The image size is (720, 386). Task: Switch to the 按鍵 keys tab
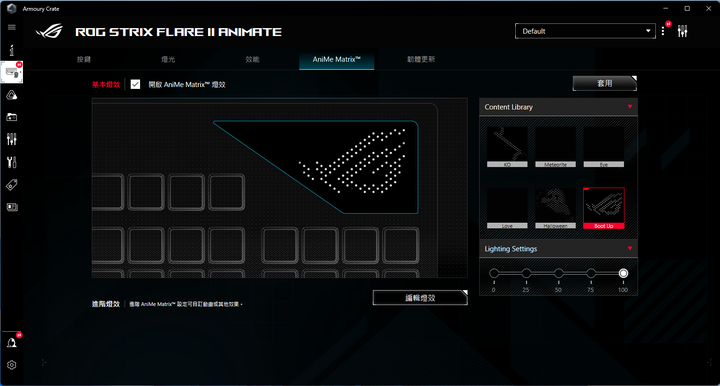point(84,59)
